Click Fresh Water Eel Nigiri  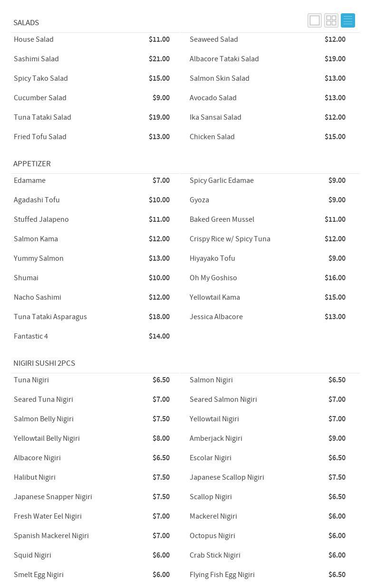click(x=48, y=516)
